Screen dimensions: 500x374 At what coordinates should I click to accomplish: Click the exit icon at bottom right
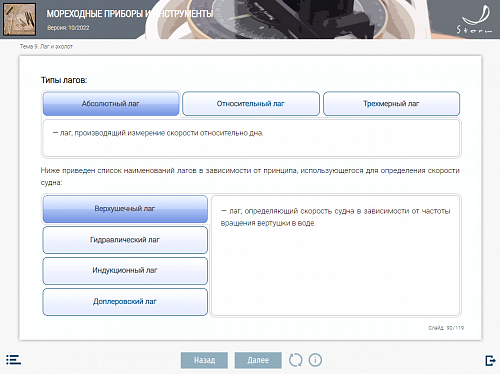click(x=490, y=360)
